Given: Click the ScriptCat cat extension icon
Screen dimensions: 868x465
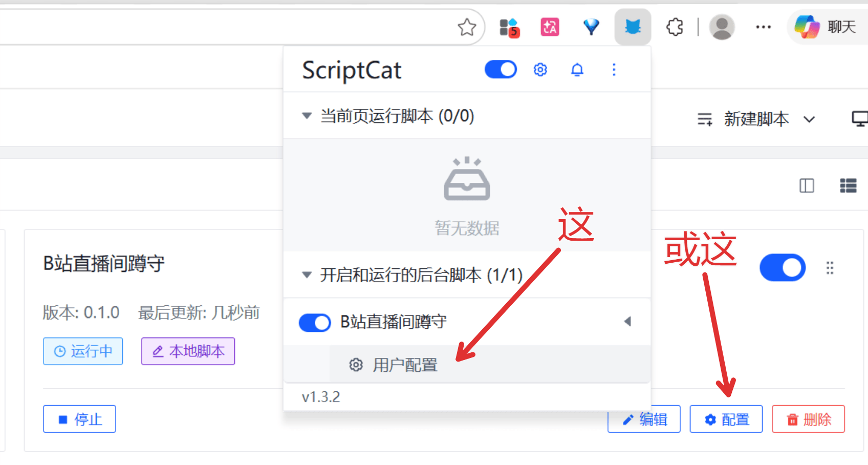Looking at the screenshot, I should (633, 27).
